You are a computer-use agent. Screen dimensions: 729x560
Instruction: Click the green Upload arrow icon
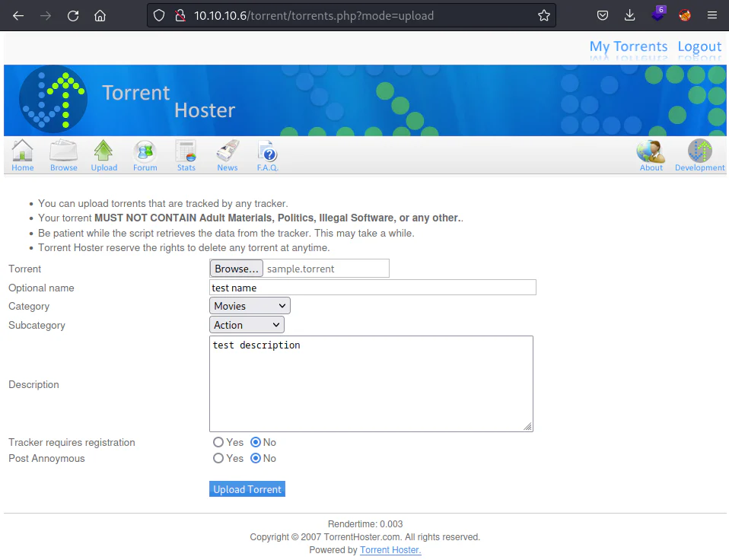[103, 151]
